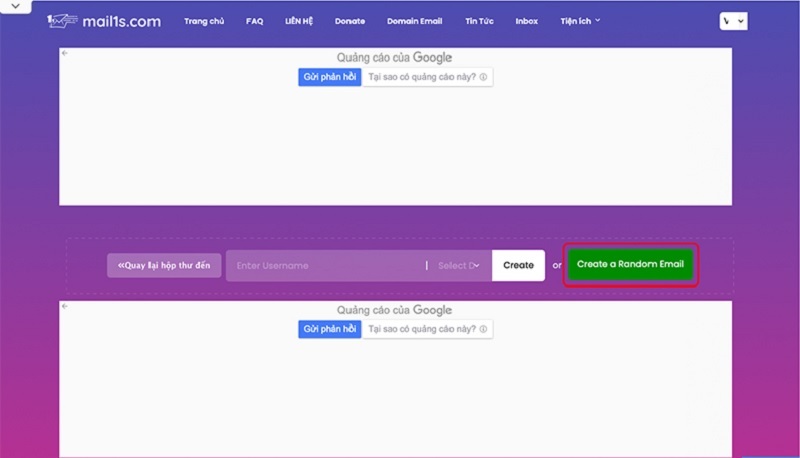Click Quảng cáo của Google text in top ad

coord(394,58)
